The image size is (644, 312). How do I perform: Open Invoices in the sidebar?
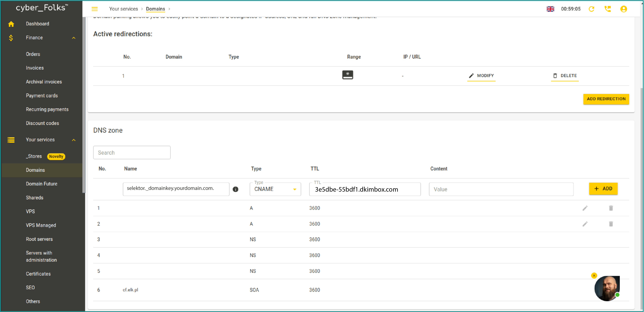[x=35, y=68]
